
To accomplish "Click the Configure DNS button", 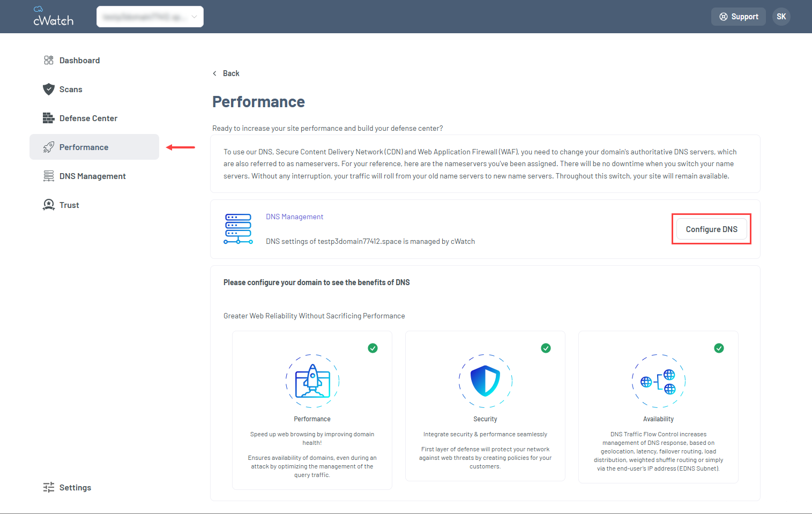I will pyautogui.click(x=712, y=229).
